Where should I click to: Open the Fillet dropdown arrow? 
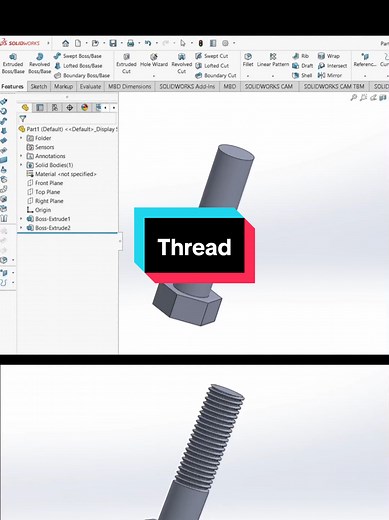[248, 76]
